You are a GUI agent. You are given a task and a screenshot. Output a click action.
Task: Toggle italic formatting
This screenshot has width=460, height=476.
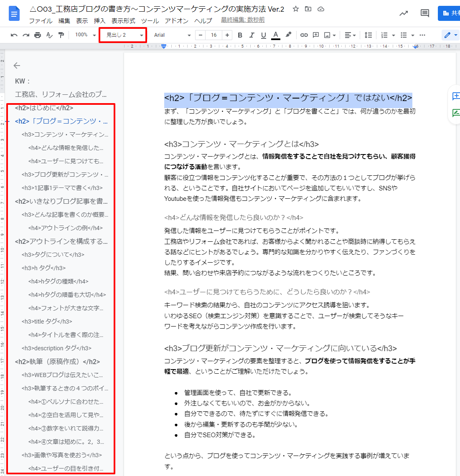coord(252,35)
